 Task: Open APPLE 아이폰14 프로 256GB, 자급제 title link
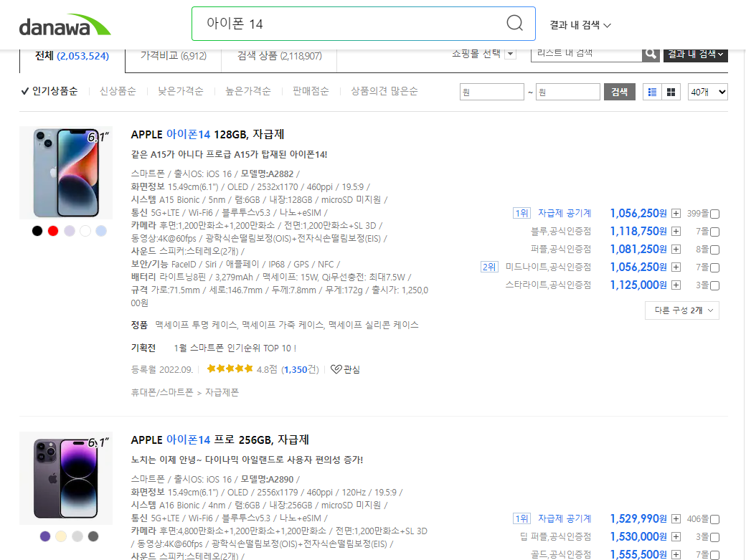(219, 440)
